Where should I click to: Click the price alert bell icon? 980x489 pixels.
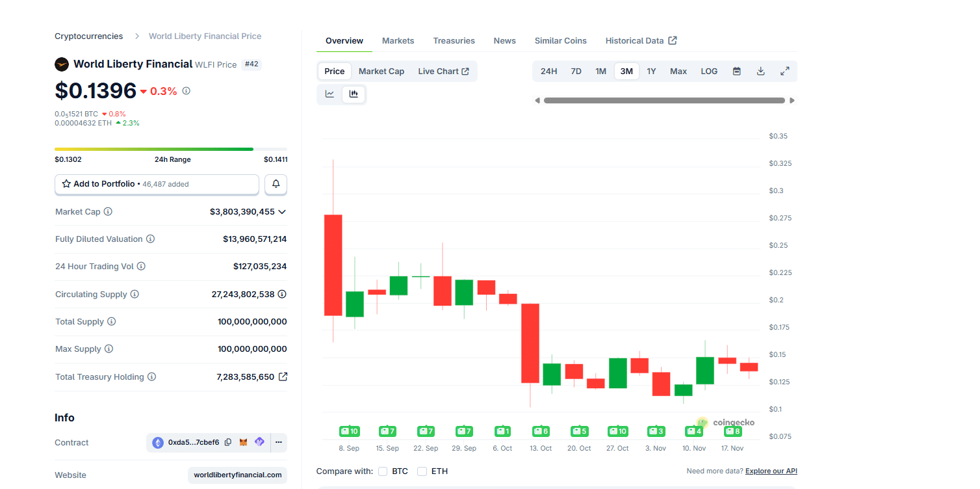(276, 184)
